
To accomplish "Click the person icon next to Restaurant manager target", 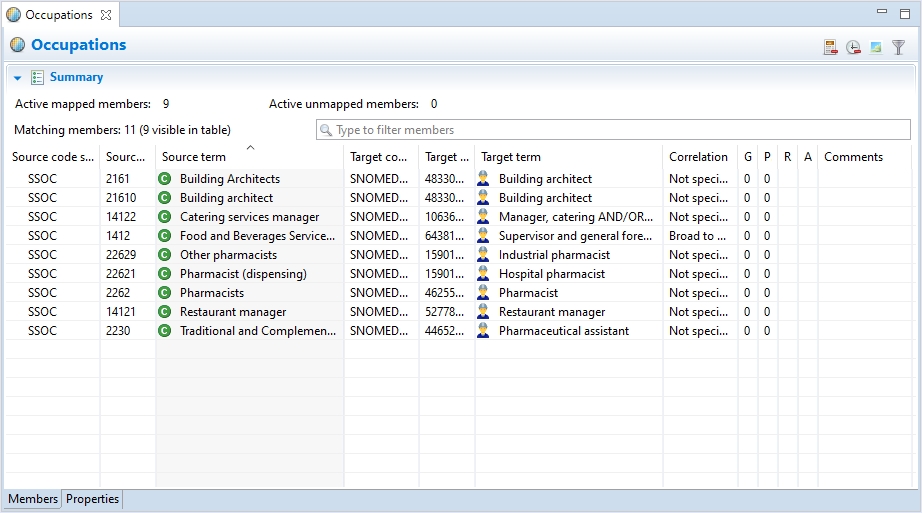I will pyautogui.click(x=484, y=312).
